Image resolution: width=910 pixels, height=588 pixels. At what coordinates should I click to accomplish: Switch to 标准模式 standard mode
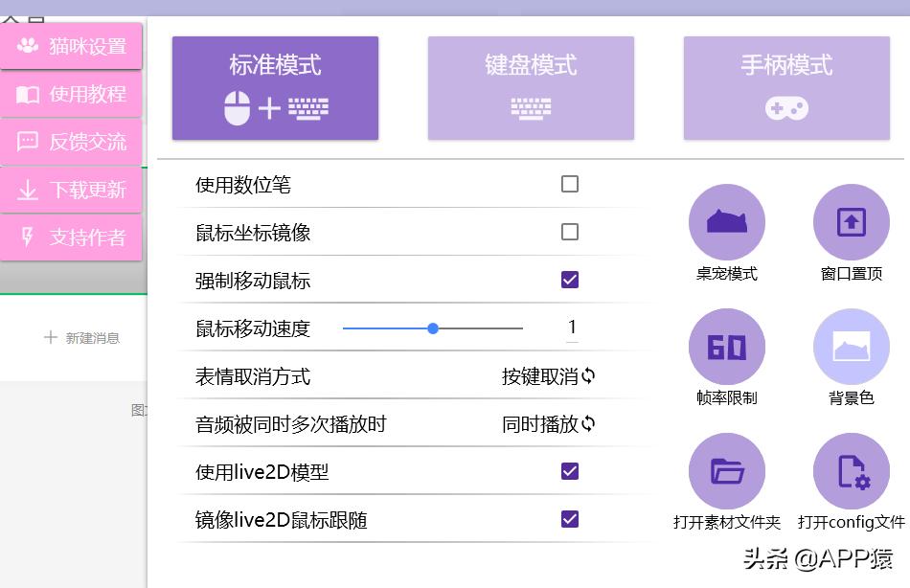click(275, 86)
